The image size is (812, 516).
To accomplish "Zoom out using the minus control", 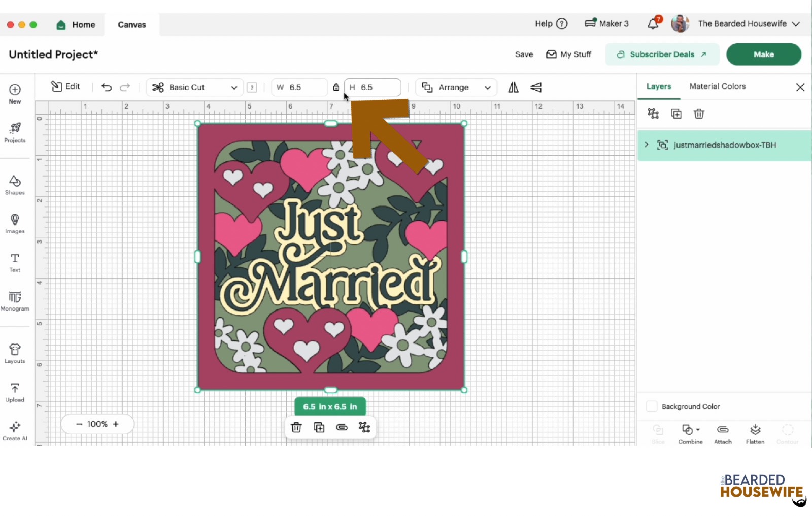I will click(x=79, y=424).
